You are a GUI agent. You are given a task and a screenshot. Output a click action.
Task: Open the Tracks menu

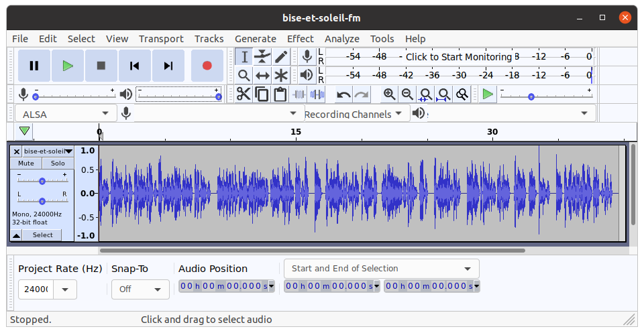[x=209, y=39]
